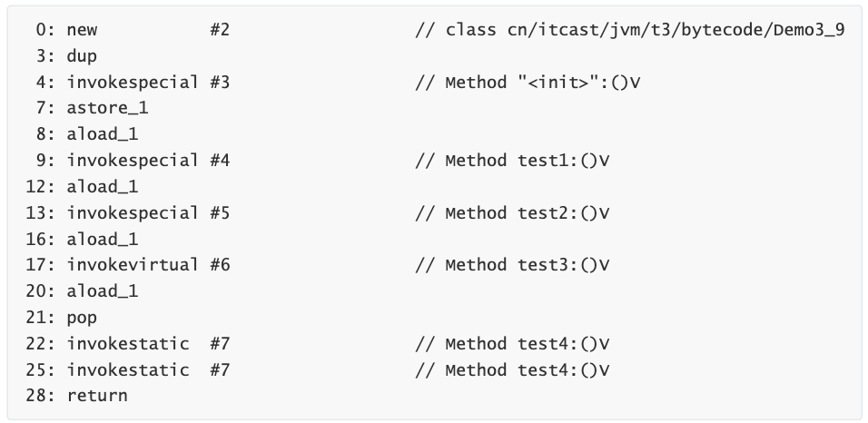Image resolution: width=868 pixels, height=423 pixels.
Task: Click the "pop" instruction on line 21
Action: (82, 318)
